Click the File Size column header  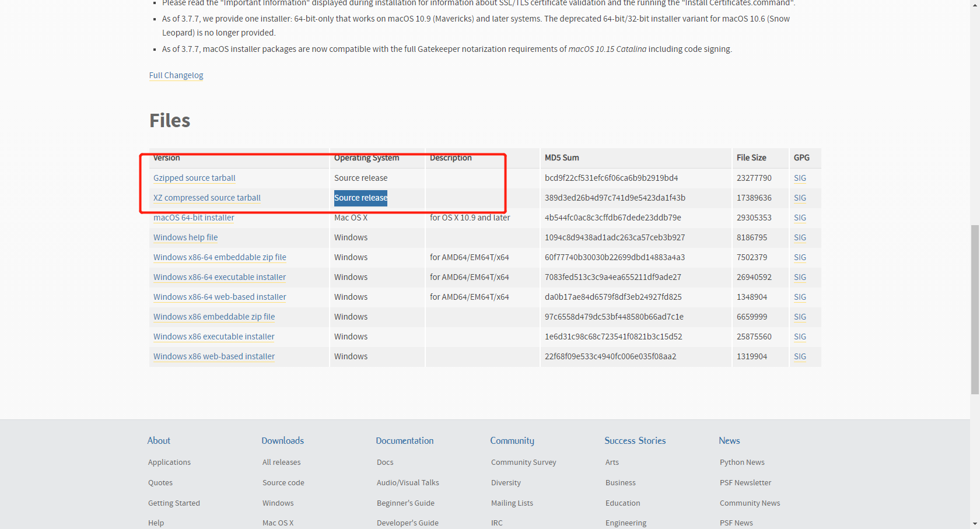tap(751, 157)
